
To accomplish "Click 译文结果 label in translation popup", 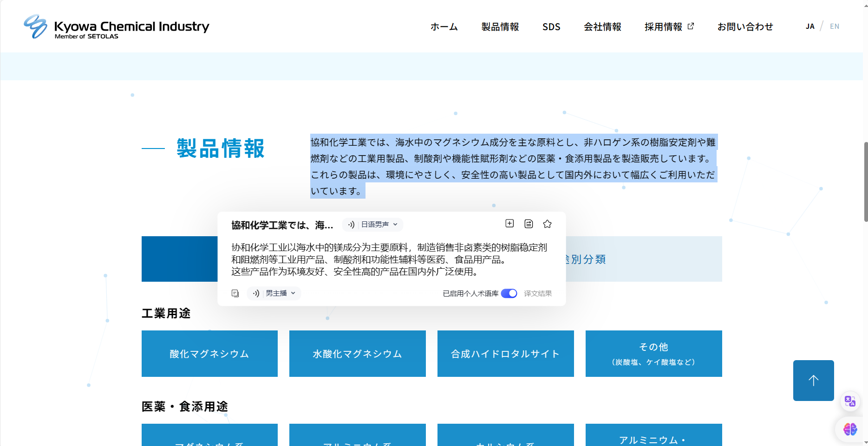I will 538,294.
